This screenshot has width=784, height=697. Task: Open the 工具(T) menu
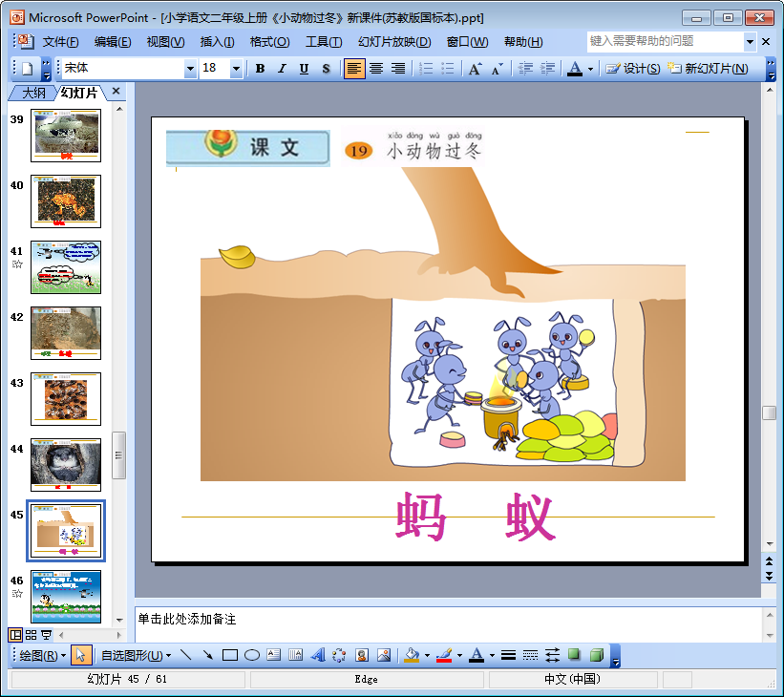[324, 42]
